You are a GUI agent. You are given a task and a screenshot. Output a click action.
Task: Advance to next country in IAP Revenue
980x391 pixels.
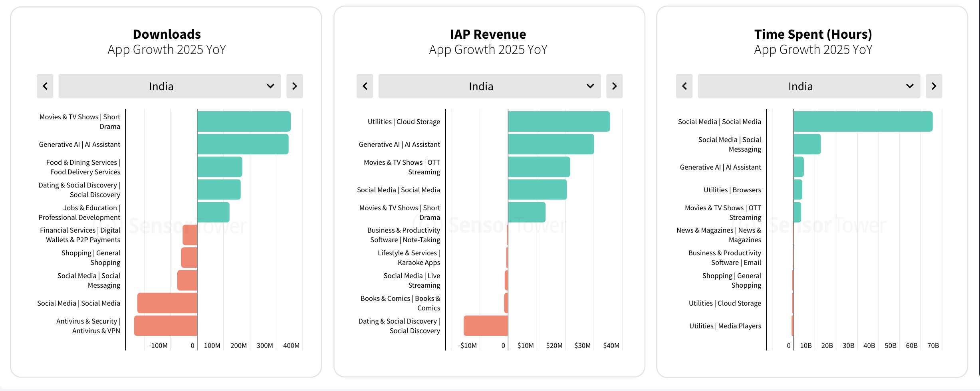click(x=614, y=86)
